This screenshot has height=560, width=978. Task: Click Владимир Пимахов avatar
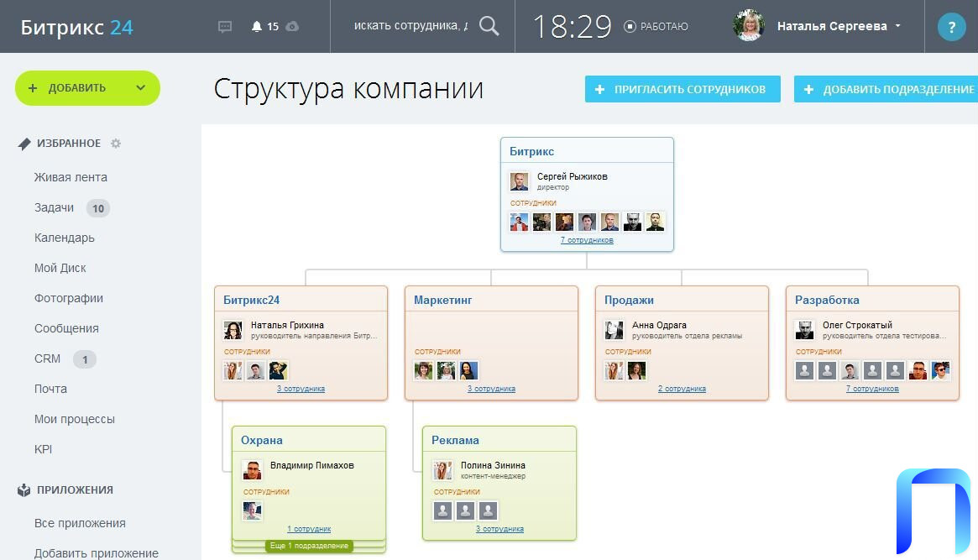(x=252, y=470)
